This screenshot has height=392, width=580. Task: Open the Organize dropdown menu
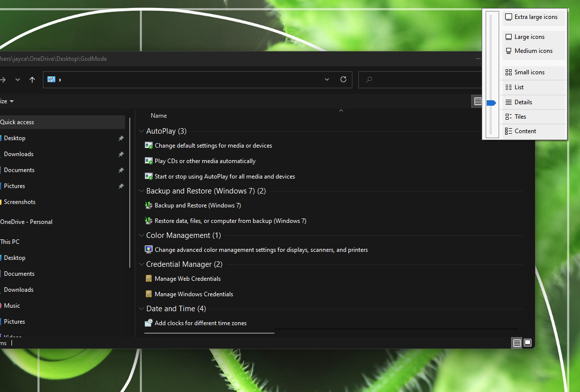click(7, 101)
